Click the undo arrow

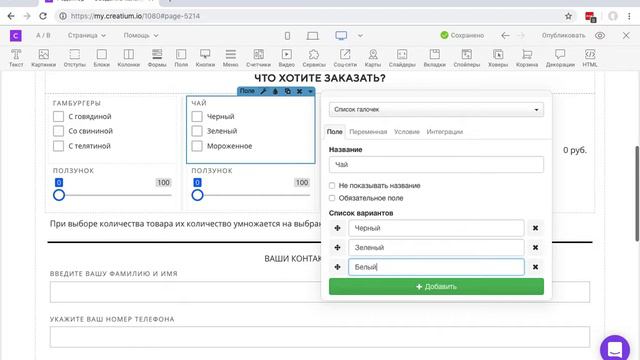pos(505,36)
